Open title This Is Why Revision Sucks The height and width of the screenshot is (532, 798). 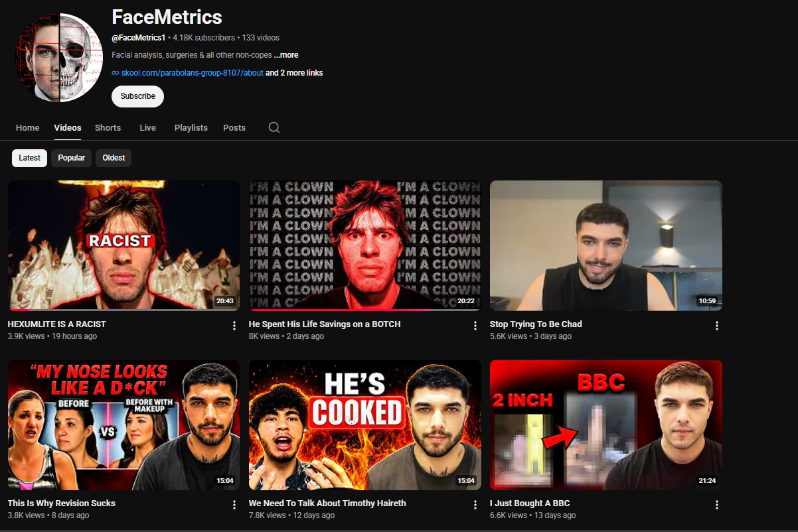coord(62,503)
